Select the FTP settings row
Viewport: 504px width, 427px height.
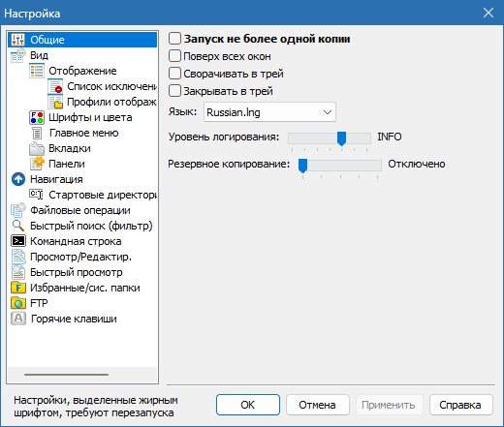click(x=39, y=303)
